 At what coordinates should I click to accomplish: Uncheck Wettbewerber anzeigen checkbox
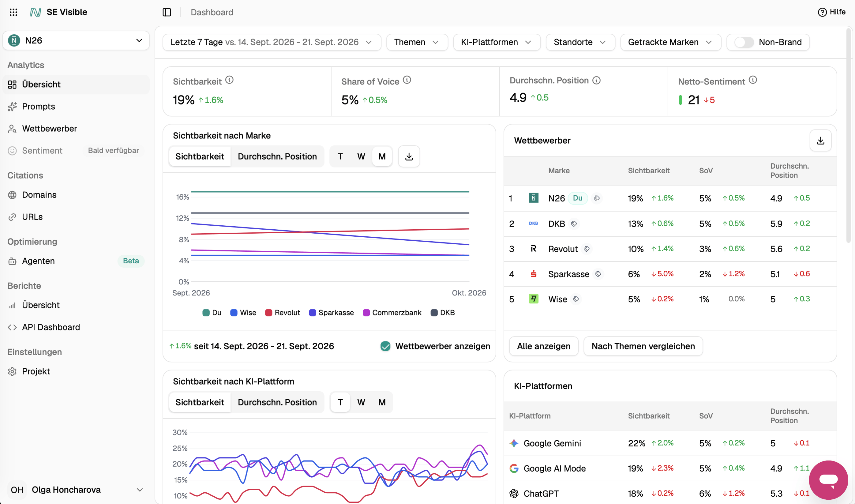coord(385,346)
